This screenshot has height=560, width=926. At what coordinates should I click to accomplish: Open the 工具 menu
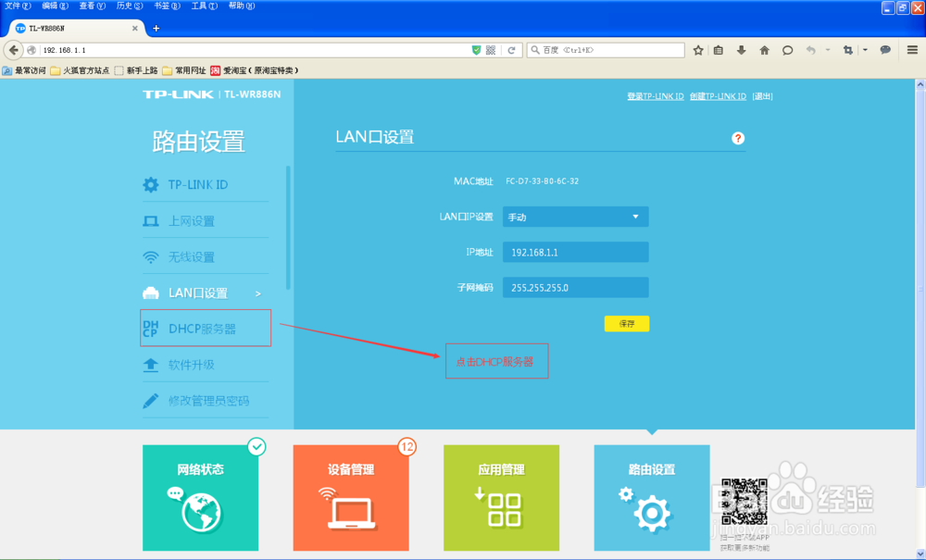coord(205,6)
